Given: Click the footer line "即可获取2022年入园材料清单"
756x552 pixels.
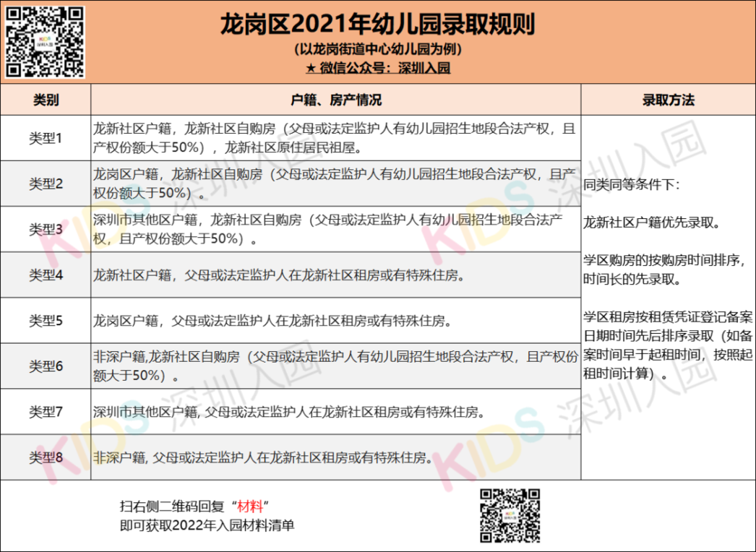Looking at the screenshot, I should pos(207,525).
